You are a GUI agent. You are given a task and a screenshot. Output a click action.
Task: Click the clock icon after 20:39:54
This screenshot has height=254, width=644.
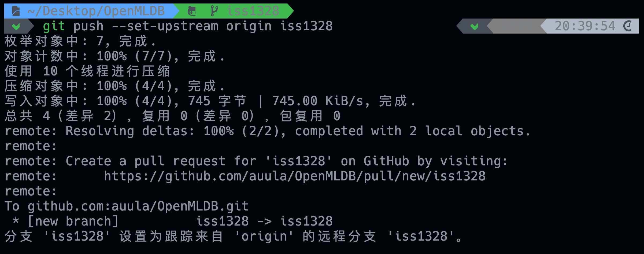pos(627,26)
